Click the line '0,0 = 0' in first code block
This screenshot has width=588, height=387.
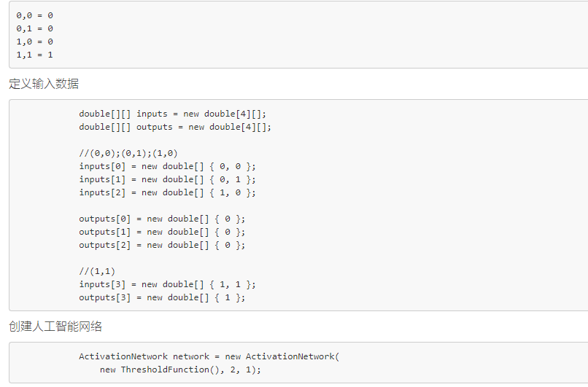tap(34, 16)
